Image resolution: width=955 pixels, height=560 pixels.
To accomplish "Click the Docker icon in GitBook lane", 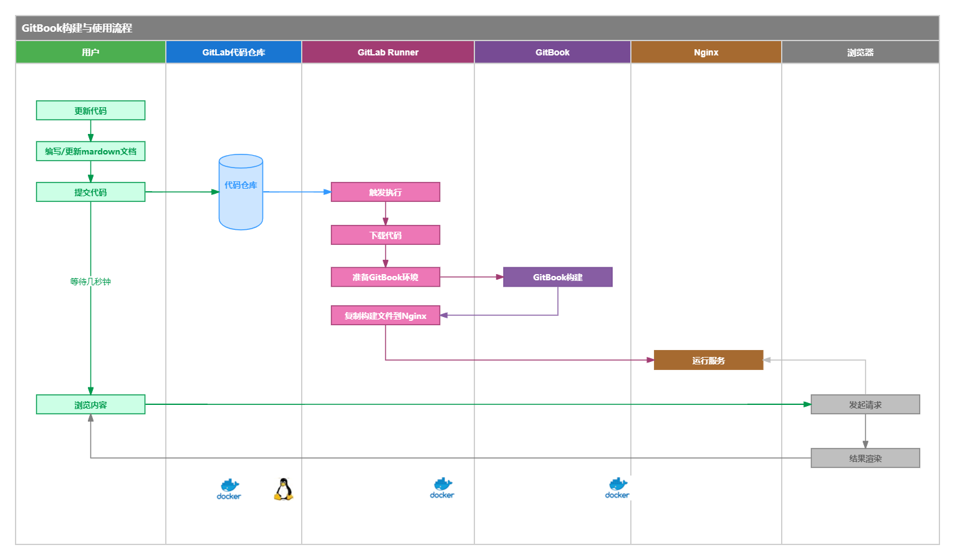I will pos(617,488).
